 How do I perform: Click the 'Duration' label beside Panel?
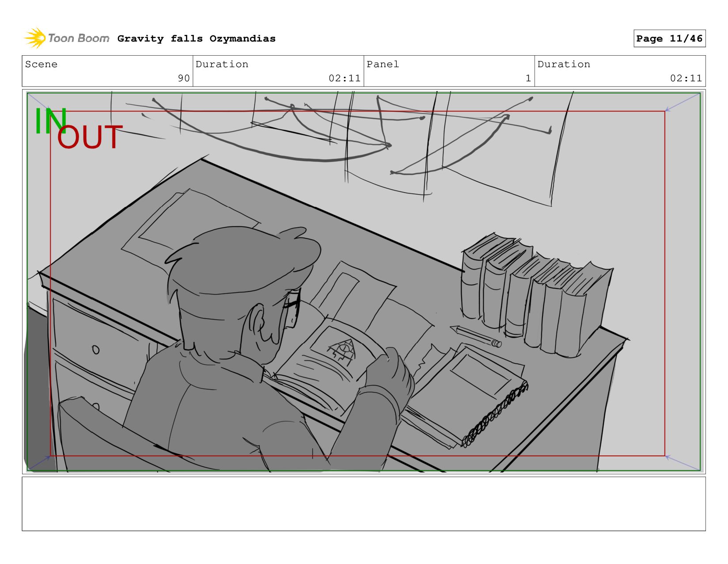(564, 64)
